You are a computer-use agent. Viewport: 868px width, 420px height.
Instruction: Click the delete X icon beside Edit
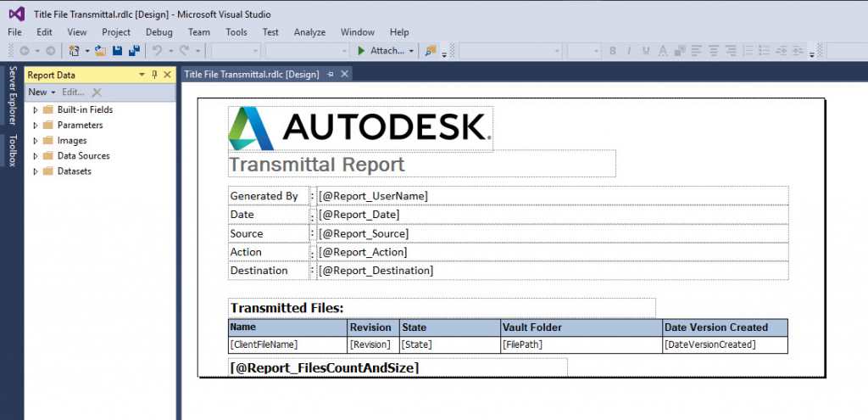pos(97,92)
